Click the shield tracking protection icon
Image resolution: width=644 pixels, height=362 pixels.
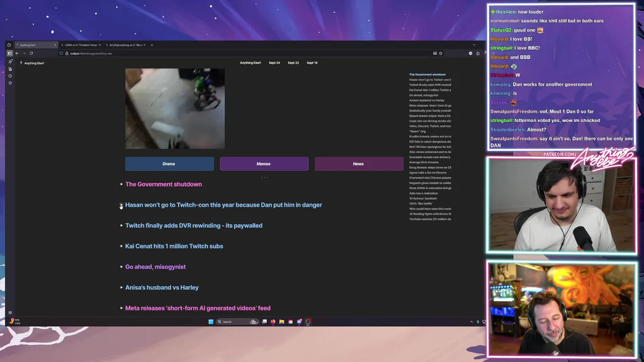pos(61,53)
